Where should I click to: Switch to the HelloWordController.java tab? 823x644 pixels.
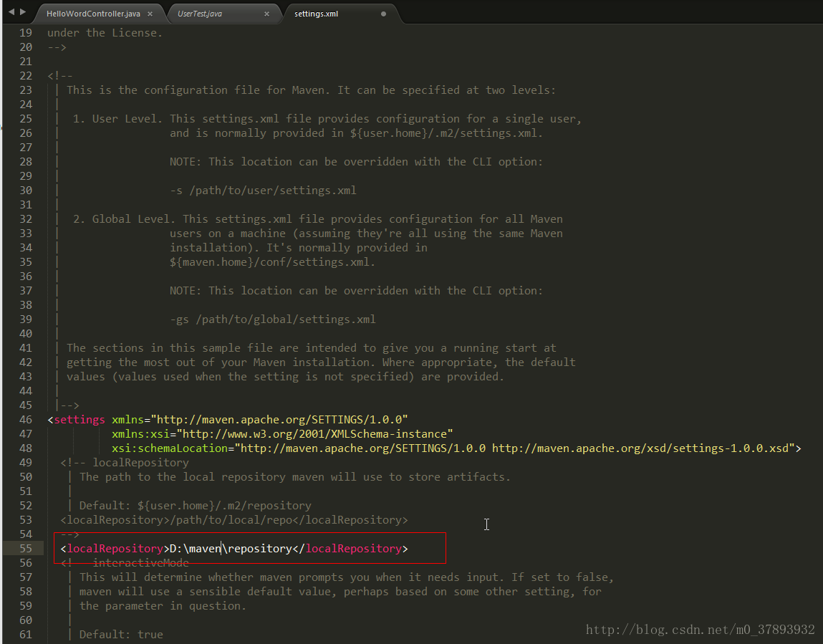[x=93, y=14]
